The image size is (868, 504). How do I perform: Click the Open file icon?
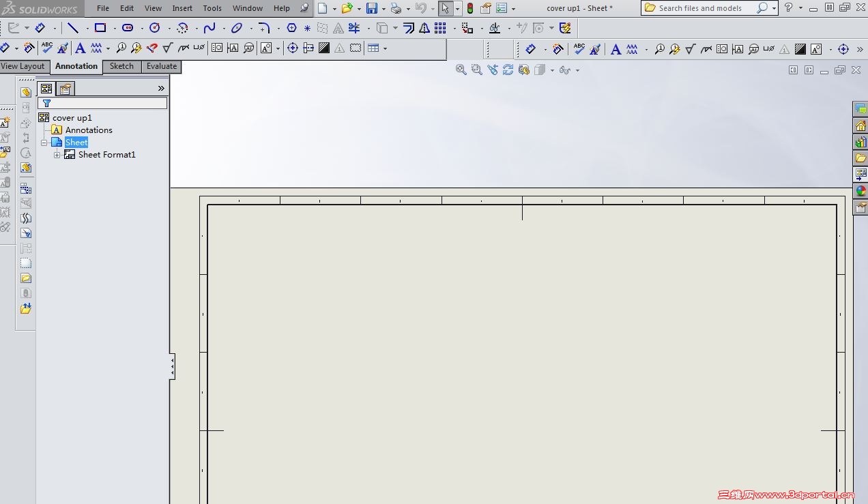[x=347, y=8]
